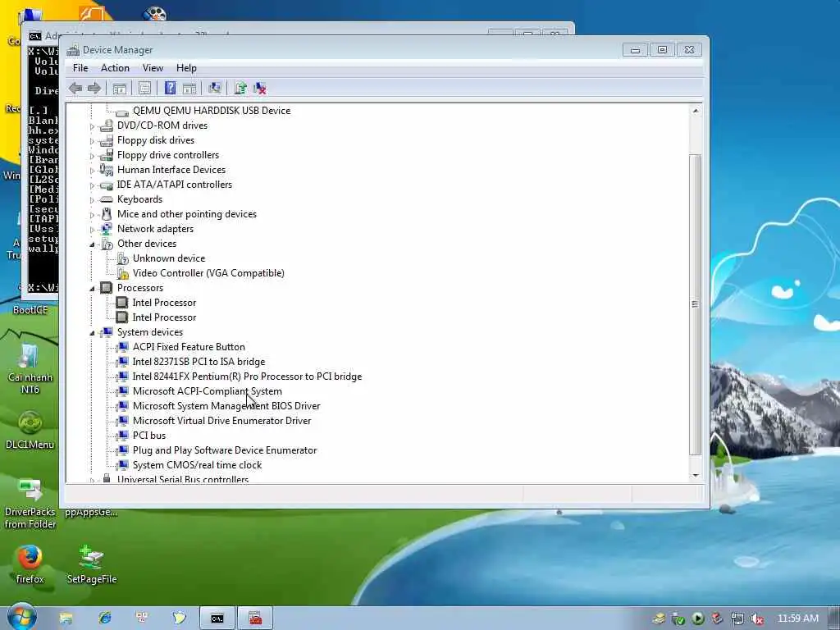Screen dimensions: 840x630
Task: Click the Keyboards category icon
Action: click(107, 199)
